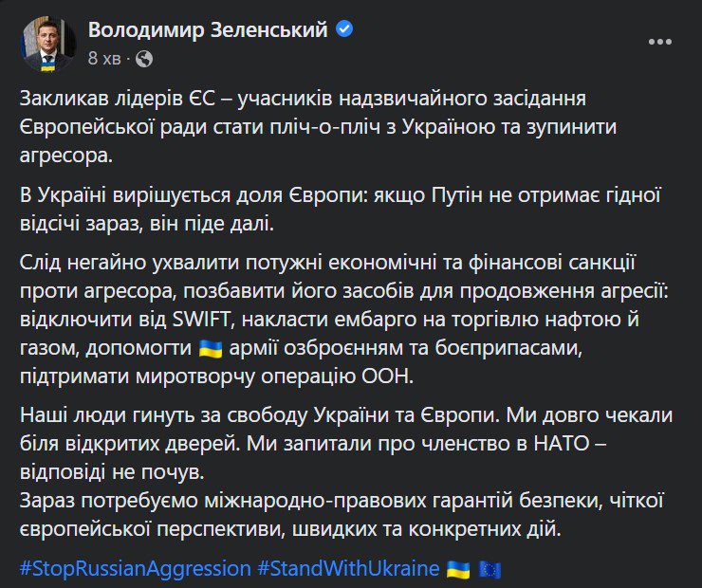702x588 pixels.
Task: Click the sentence starting Зараз потребуємо
Action: (x=342, y=515)
